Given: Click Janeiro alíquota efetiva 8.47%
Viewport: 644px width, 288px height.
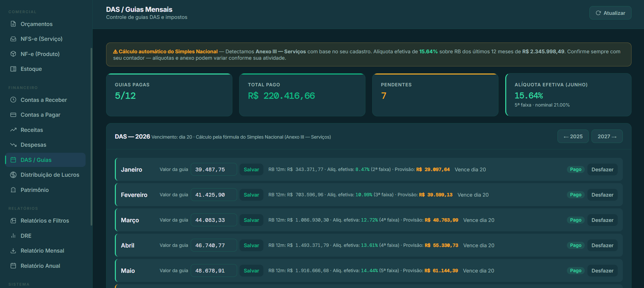Looking at the screenshot, I should pyautogui.click(x=362, y=169).
